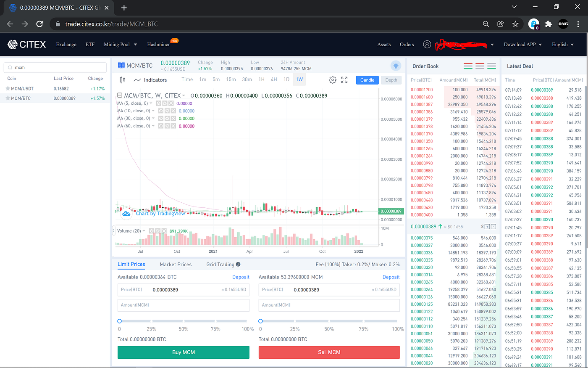The image size is (588, 368).
Task: Open settings of MA (5, close, 0) indicator
Action: 165,103
